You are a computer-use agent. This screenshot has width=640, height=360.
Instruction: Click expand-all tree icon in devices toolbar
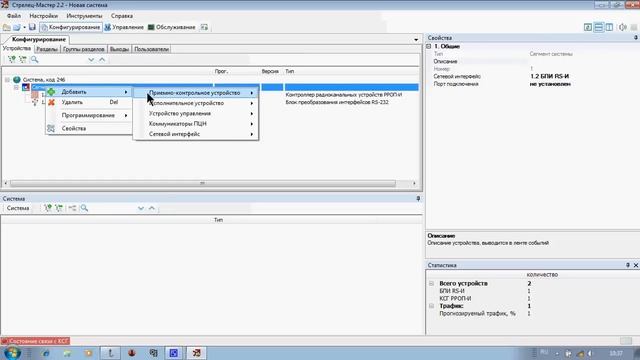[x=12, y=60]
